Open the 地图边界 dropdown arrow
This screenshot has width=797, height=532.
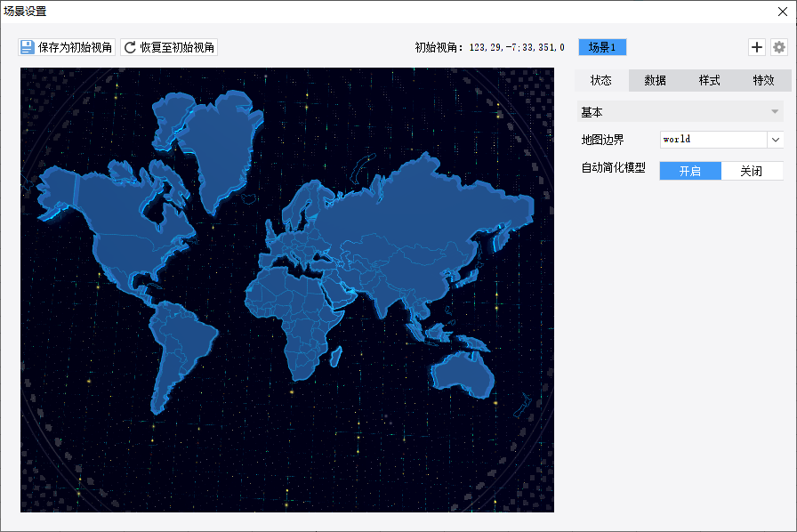click(775, 140)
